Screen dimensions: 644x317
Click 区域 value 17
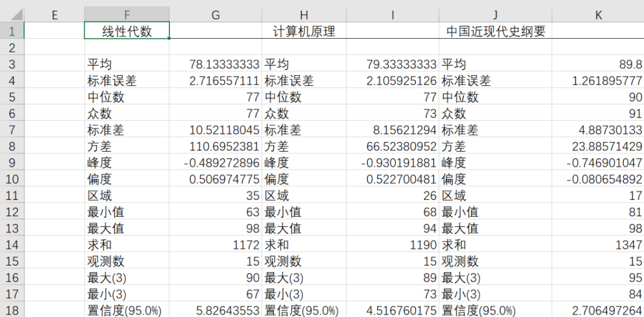(x=636, y=196)
